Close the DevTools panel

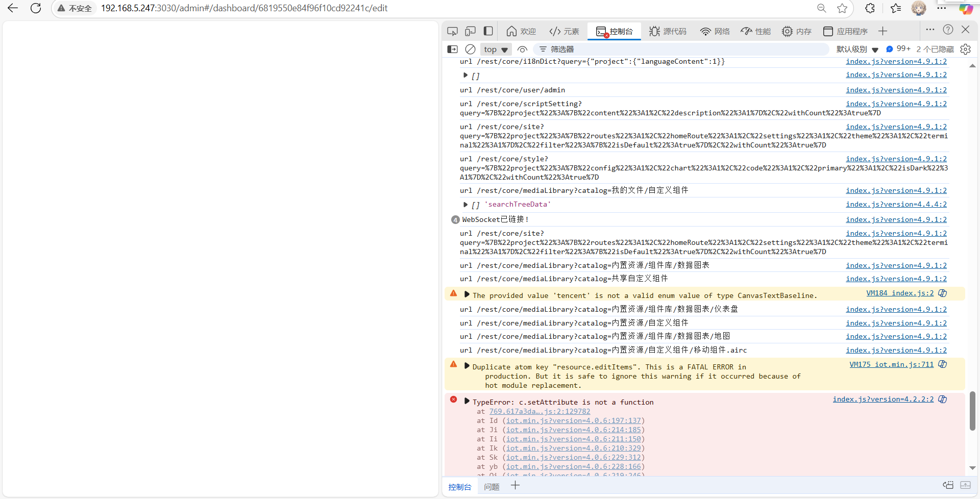pos(965,30)
